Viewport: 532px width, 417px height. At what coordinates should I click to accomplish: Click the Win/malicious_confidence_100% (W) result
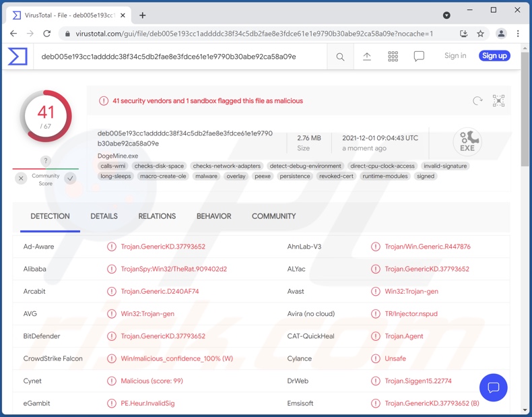point(176,358)
